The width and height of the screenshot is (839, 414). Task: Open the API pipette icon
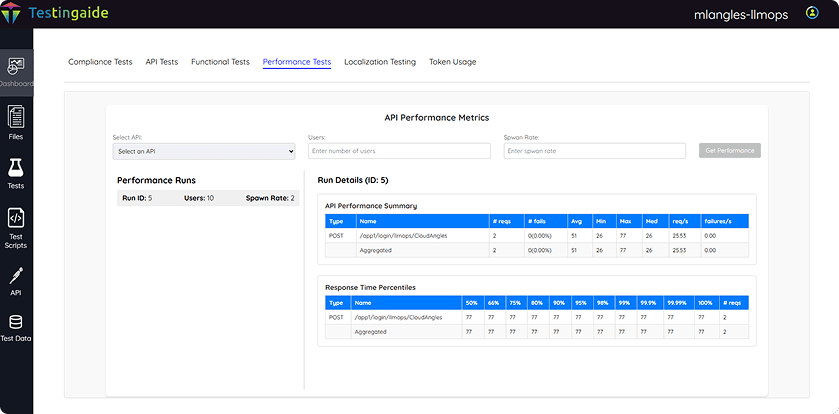[x=16, y=277]
